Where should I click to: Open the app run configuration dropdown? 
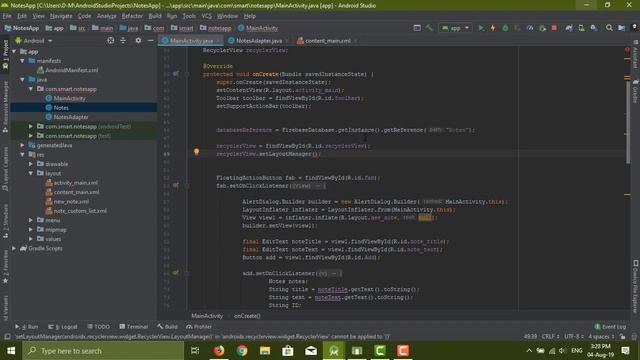(456, 28)
